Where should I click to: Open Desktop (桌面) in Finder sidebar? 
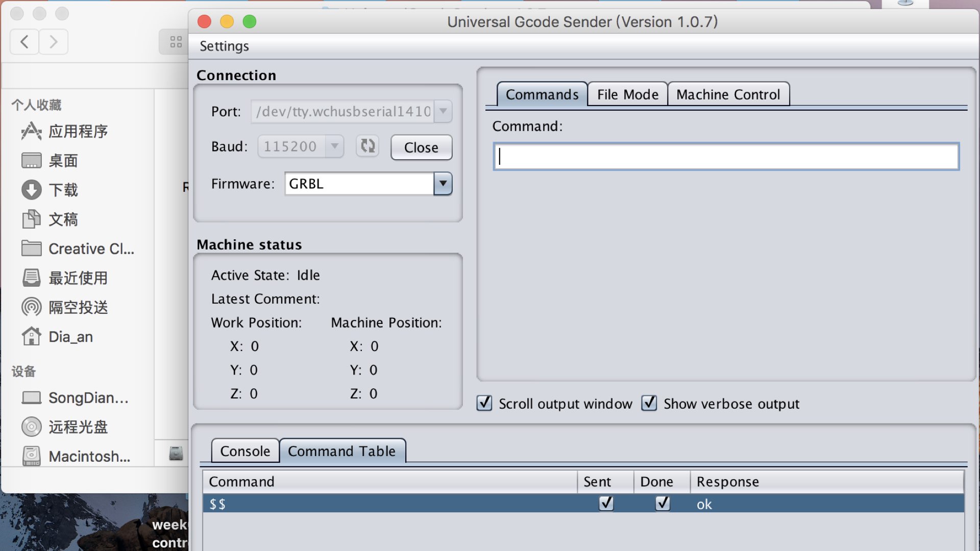click(50, 161)
